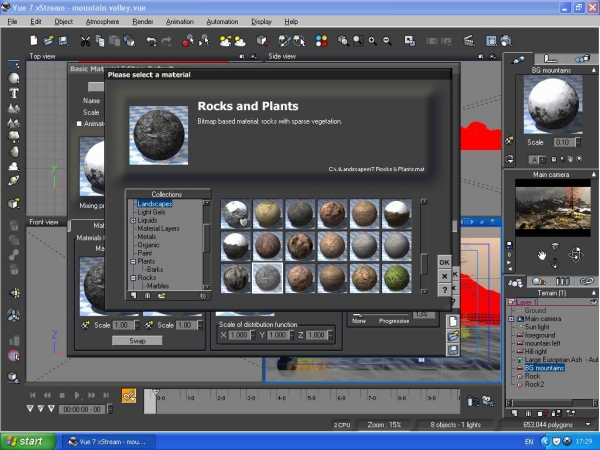
Task: Click the ? help button in material dialog
Action: click(x=444, y=290)
